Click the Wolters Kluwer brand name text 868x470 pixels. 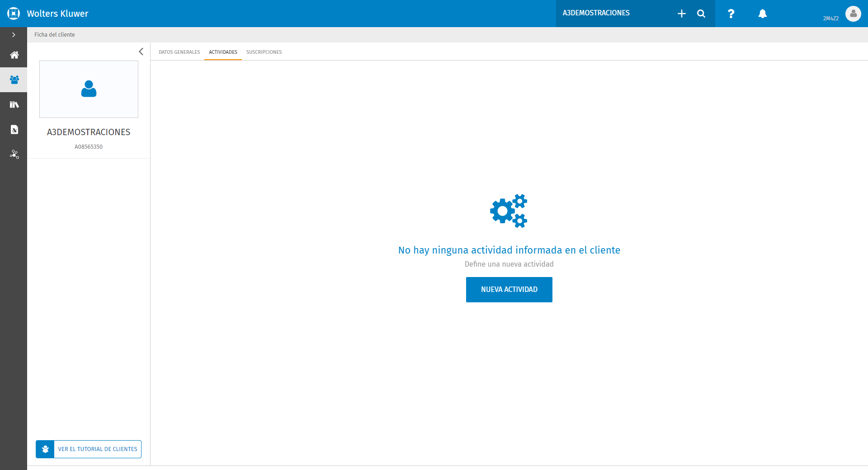coord(57,14)
